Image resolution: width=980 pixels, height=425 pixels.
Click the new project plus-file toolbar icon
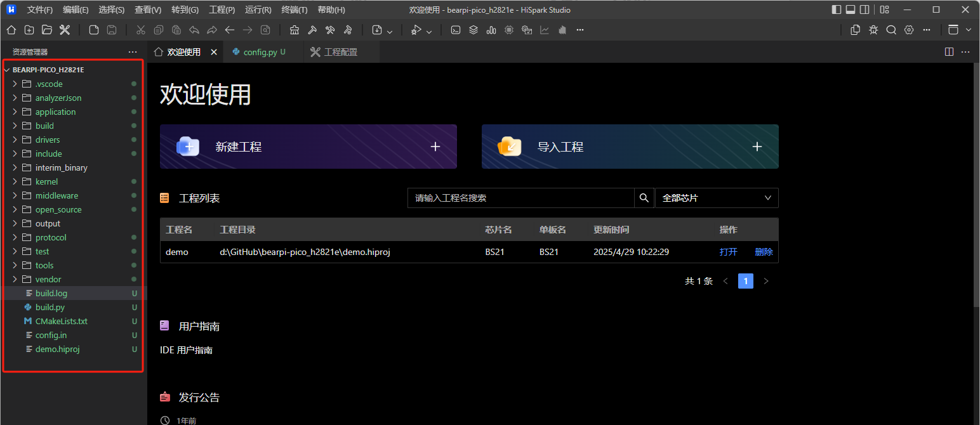29,30
